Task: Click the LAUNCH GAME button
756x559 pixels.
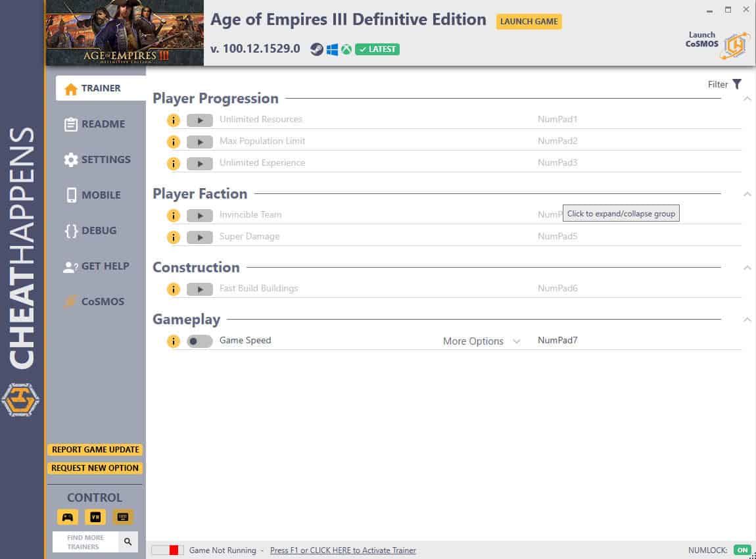Action: 529,21
